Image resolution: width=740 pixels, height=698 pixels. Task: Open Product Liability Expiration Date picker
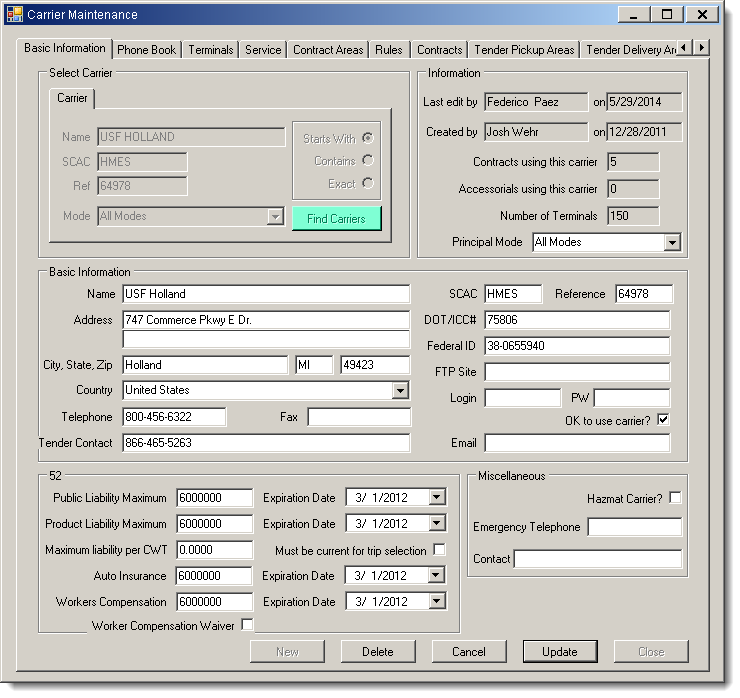[437, 523]
